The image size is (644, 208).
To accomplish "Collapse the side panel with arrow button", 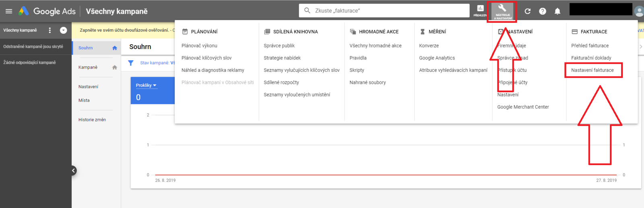I will coord(73,171).
